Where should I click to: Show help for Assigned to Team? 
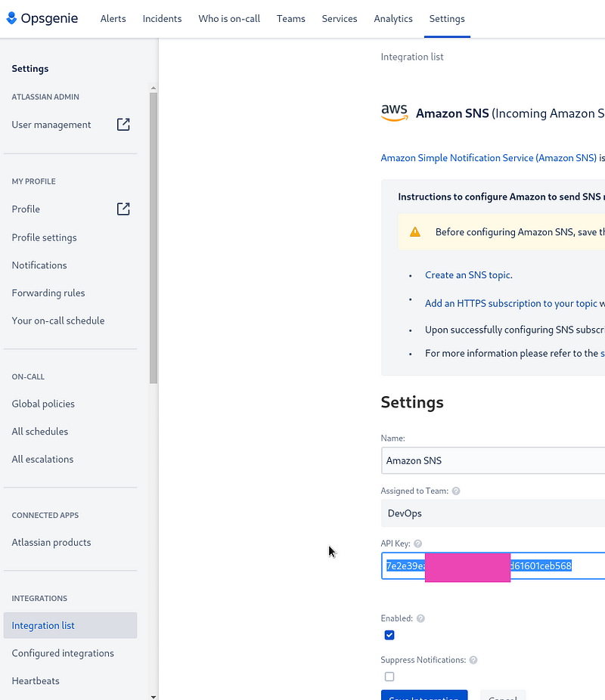pos(456,491)
